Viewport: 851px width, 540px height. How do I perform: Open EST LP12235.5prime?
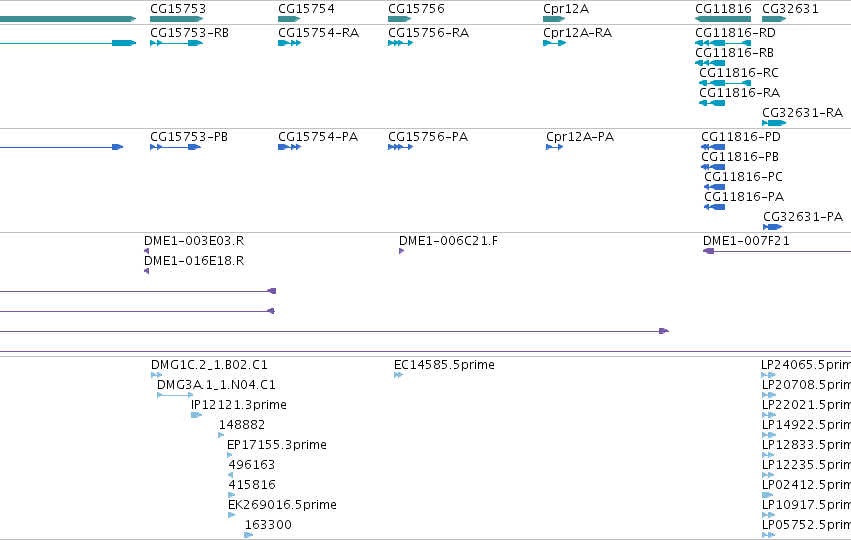click(768, 475)
